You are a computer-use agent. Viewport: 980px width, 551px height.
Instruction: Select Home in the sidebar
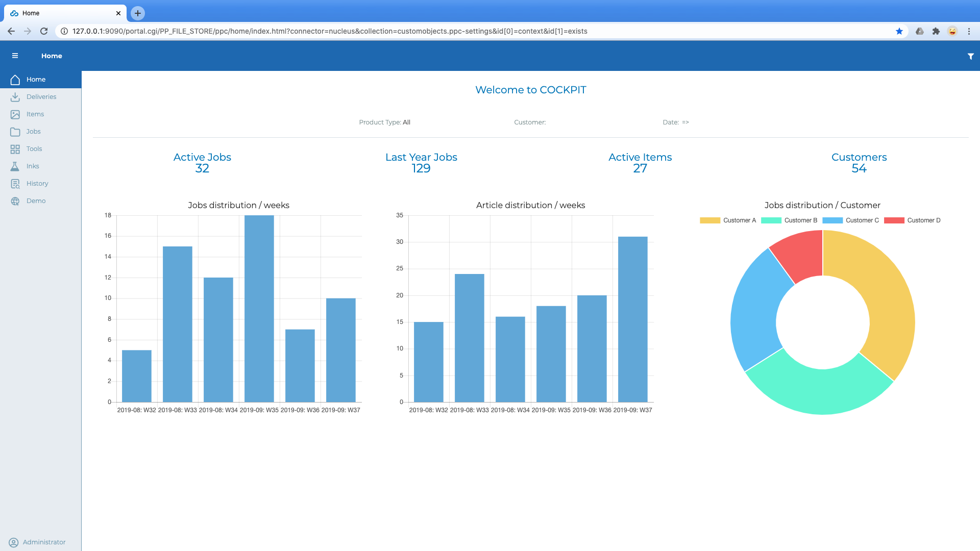point(36,80)
